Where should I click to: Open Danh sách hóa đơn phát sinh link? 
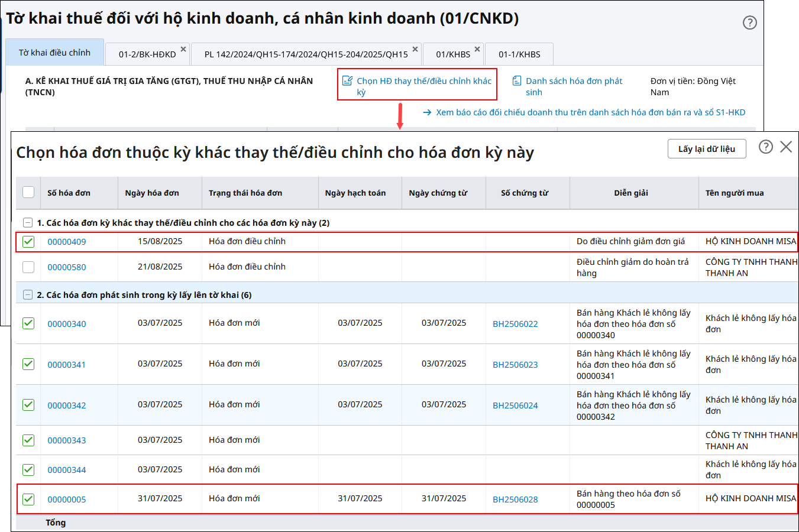pos(574,86)
